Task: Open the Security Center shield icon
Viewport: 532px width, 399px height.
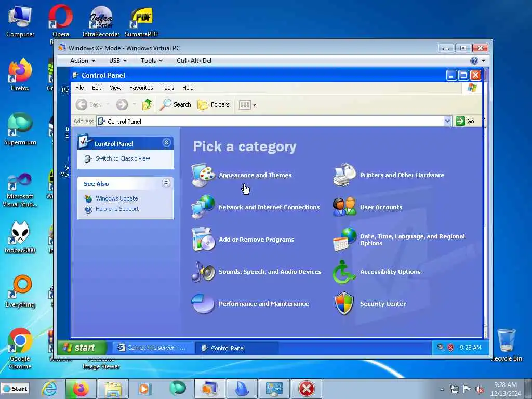Action: [344, 303]
